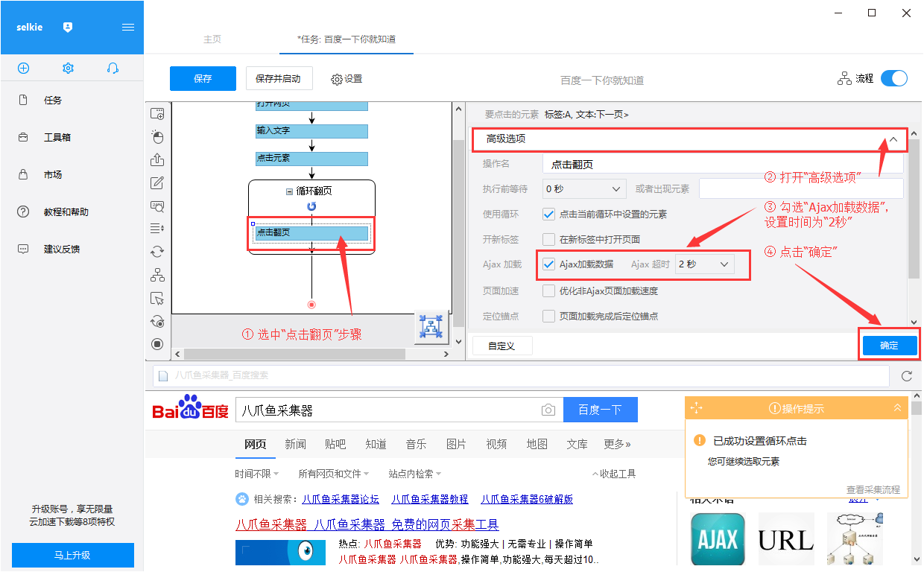Toggle the Ajax加载数据 checkbox
924x572 pixels.
pyautogui.click(x=549, y=264)
